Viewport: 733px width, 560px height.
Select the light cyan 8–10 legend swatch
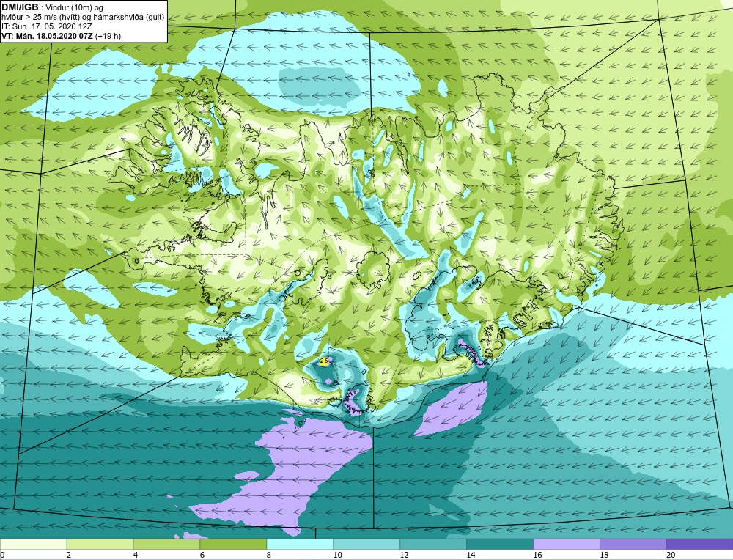(300, 545)
